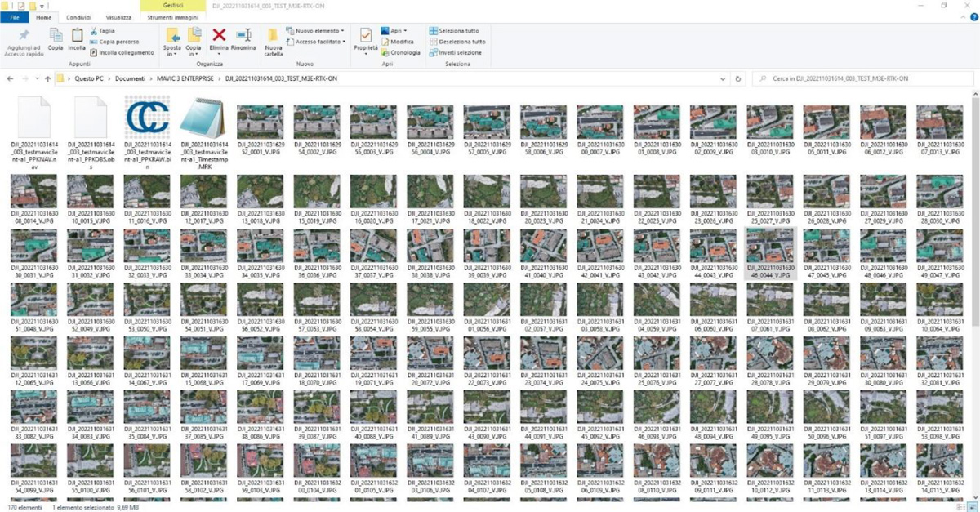Click the Inverti selezione icon
The image size is (980, 512).
[x=432, y=52]
